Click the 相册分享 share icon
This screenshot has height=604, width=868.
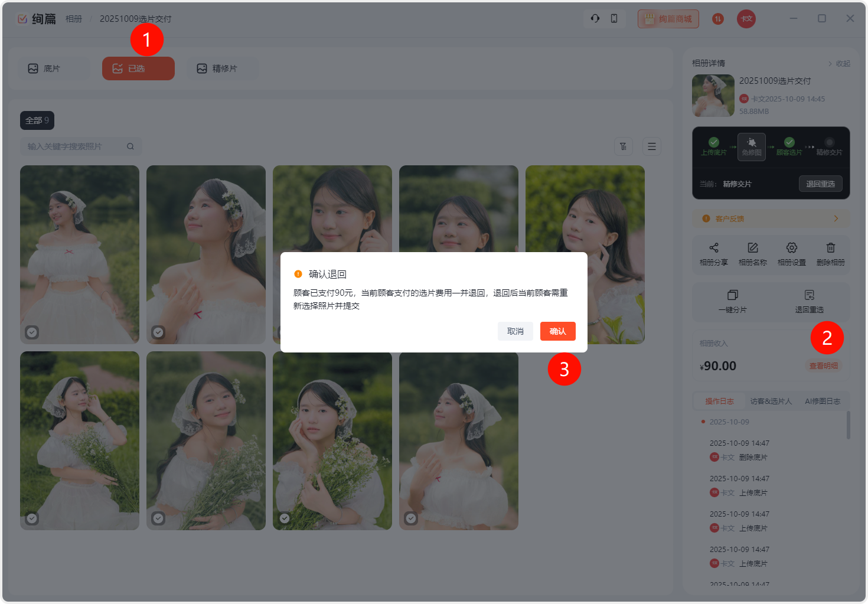[x=713, y=248]
